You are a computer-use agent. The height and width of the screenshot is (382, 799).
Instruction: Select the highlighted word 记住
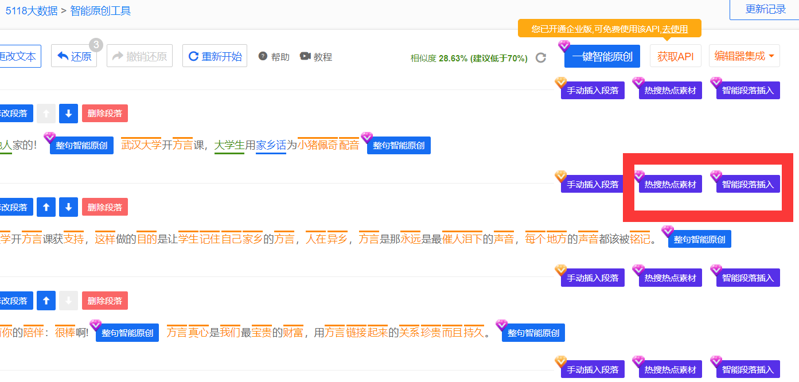click(x=209, y=238)
